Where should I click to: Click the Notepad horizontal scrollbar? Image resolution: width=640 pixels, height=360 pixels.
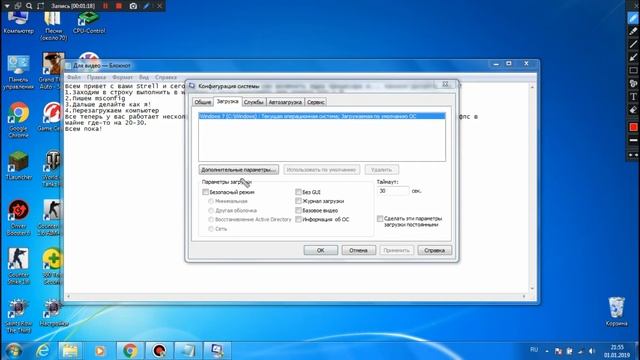click(x=296, y=296)
